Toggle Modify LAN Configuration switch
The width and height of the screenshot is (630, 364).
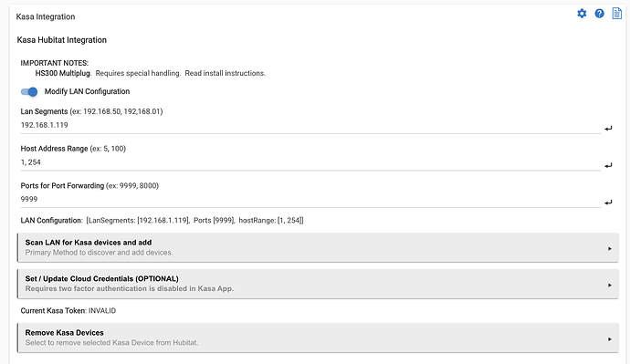click(x=29, y=92)
